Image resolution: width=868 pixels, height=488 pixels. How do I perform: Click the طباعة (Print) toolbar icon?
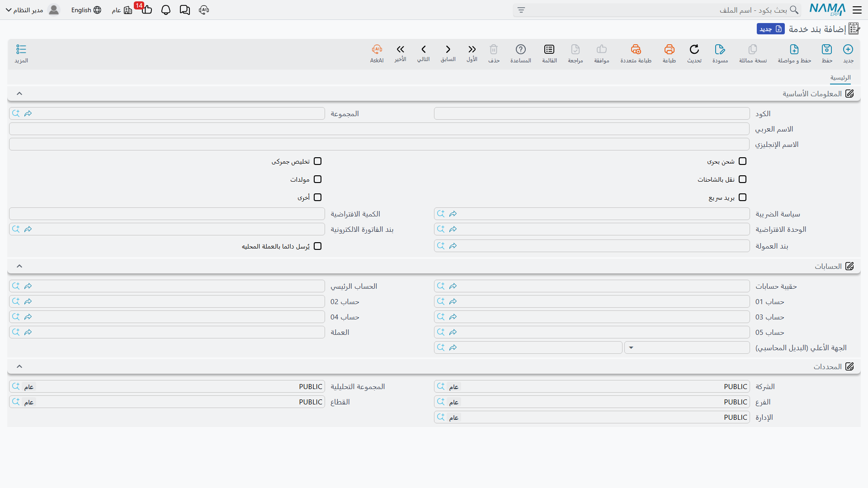[669, 49]
